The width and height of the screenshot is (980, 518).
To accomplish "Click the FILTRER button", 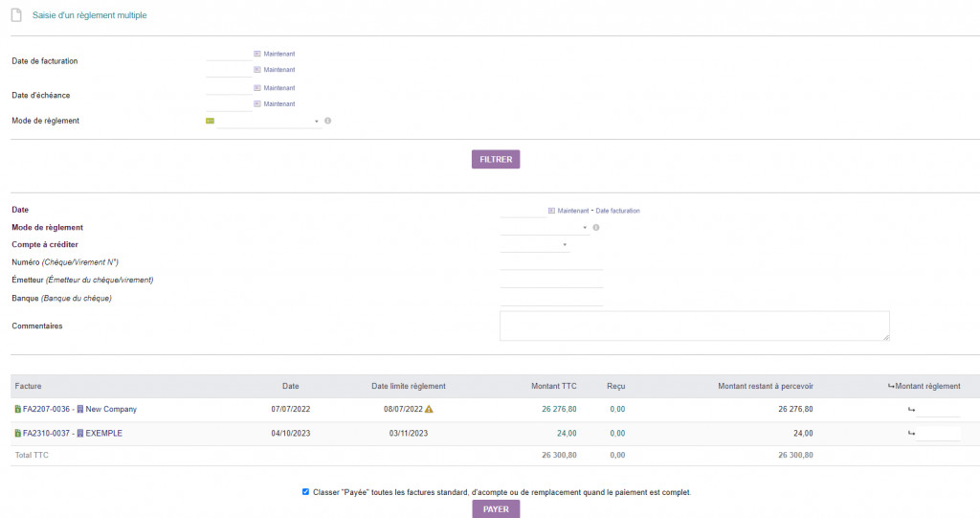I will pyautogui.click(x=496, y=160).
